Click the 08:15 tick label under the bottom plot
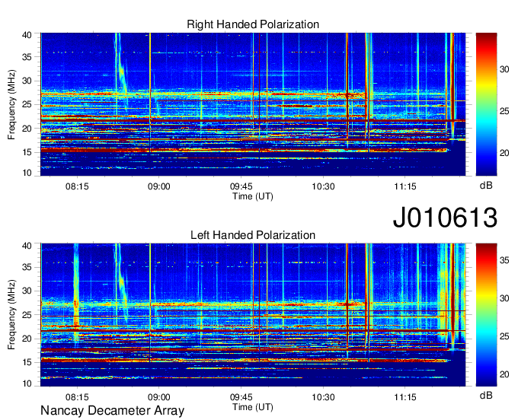Image resolution: width=518 pixels, height=420 pixels. click(x=77, y=397)
